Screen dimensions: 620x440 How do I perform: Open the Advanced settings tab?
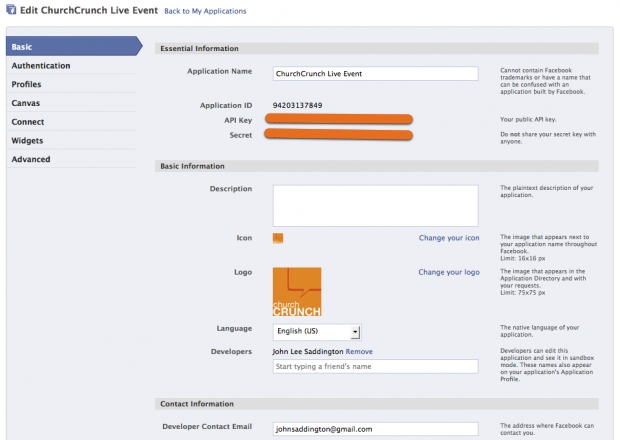click(71, 159)
